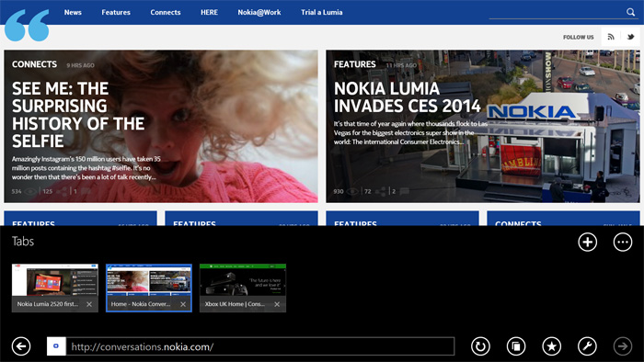Viewport: 644px width, 362px height.
Task: Open the tabs copy icon in bottom bar
Action: click(x=516, y=346)
